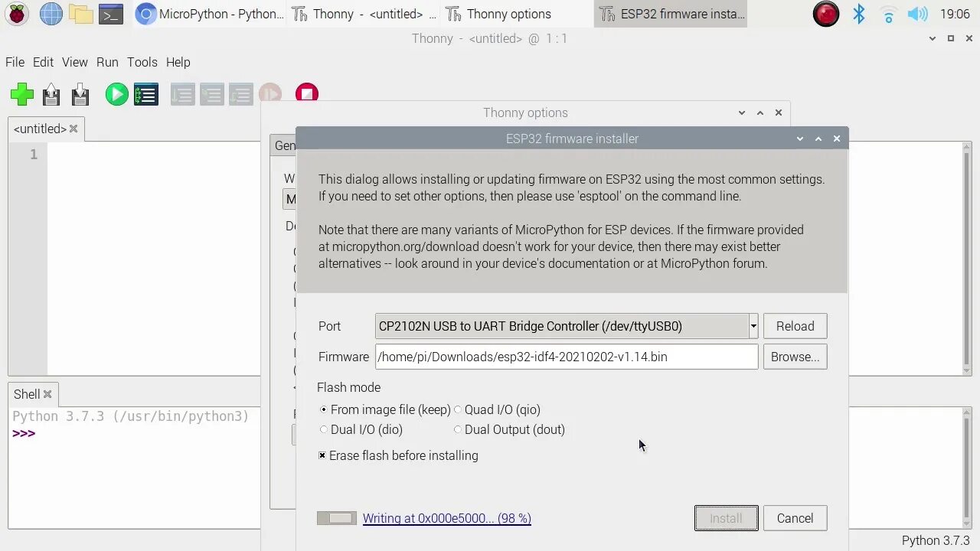The image size is (980, 551).
Task: Roll up Thonny options window chevron
Action: (x=742, y=112)
